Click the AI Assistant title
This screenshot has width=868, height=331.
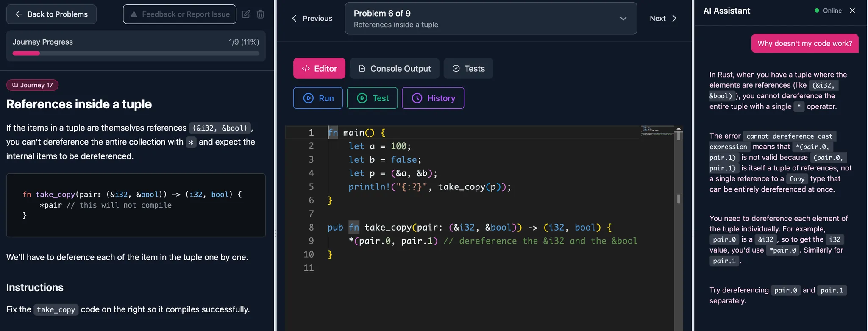[726, 11]
